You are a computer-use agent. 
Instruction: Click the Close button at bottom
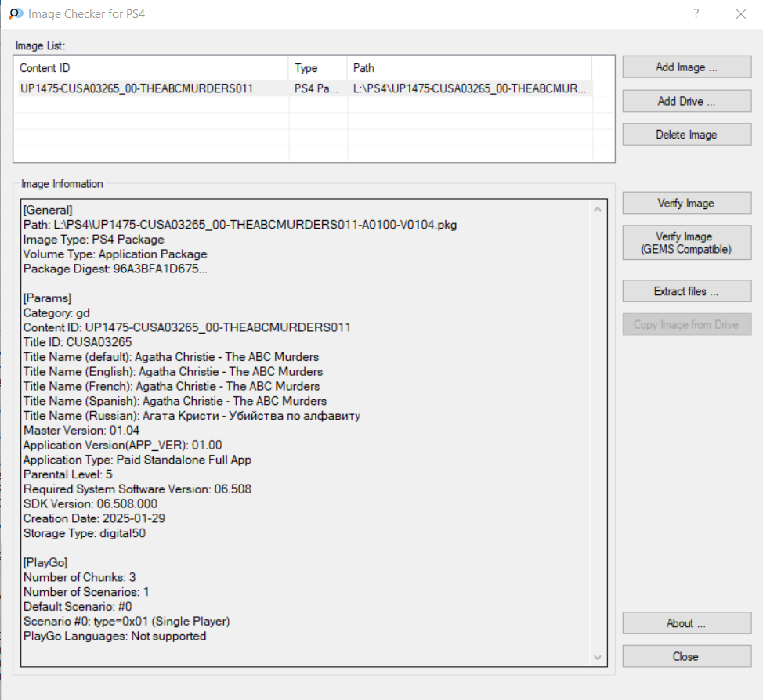click(x=686, y=657)
